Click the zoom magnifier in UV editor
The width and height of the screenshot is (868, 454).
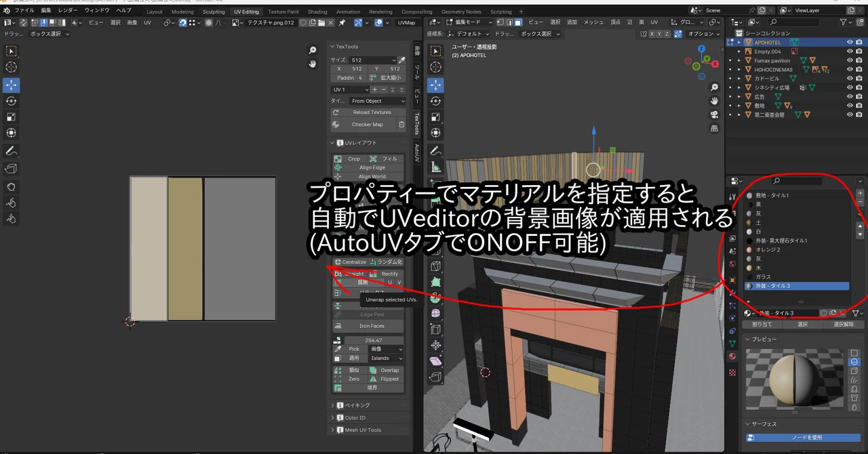coord(313,50)
